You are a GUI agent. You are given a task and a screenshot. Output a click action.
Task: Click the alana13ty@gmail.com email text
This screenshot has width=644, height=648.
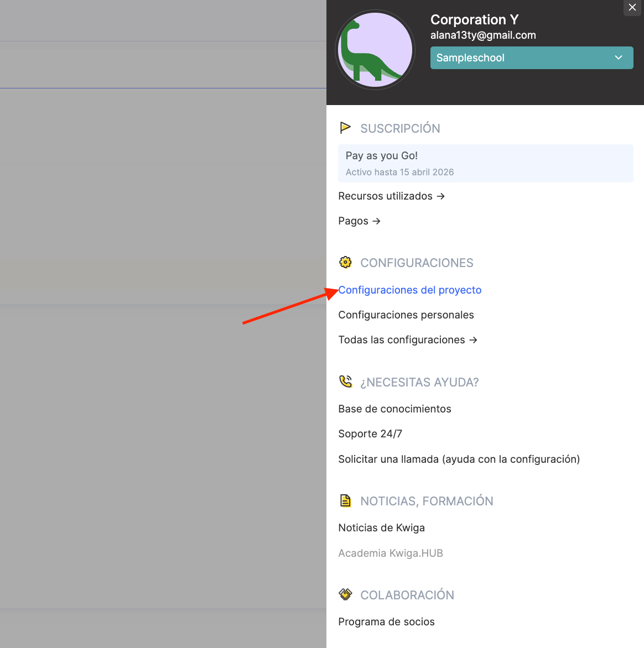(483, 35)
